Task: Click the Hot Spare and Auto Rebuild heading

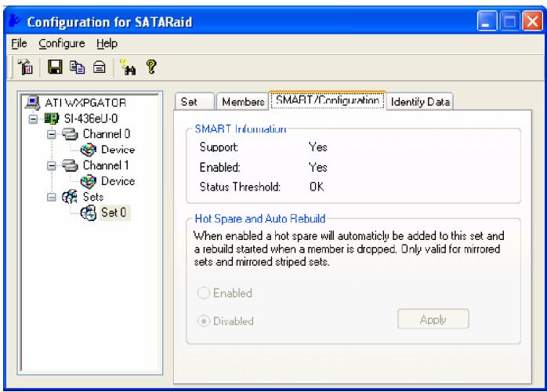Action: [x=260, y=219]
